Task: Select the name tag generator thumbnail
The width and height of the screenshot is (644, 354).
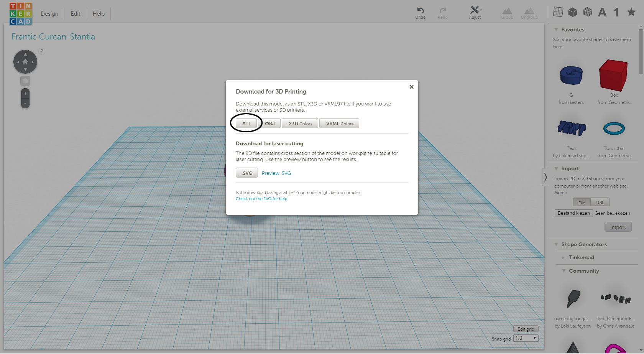Action: click(573, 299)
